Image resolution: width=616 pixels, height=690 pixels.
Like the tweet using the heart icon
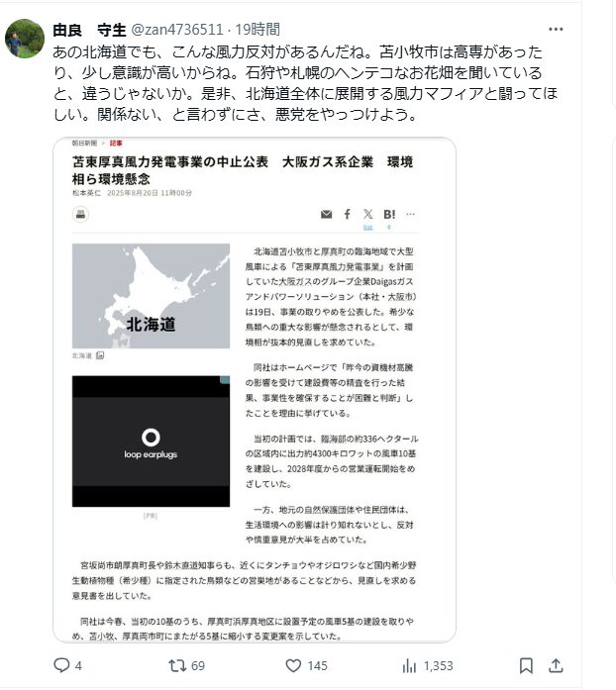click(293, 665)
